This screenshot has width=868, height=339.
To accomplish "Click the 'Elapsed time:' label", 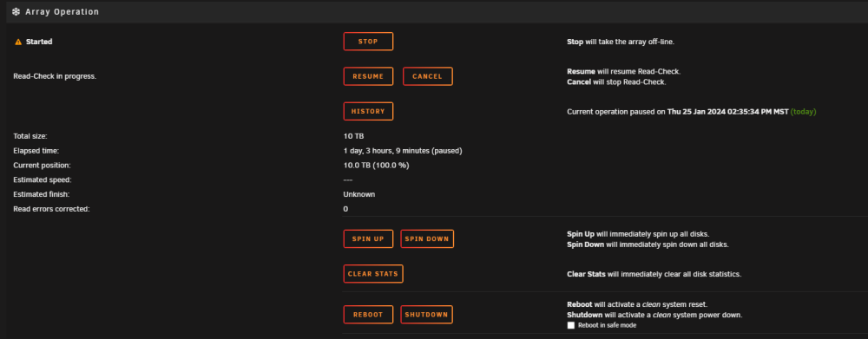I will tap(36, 150).
